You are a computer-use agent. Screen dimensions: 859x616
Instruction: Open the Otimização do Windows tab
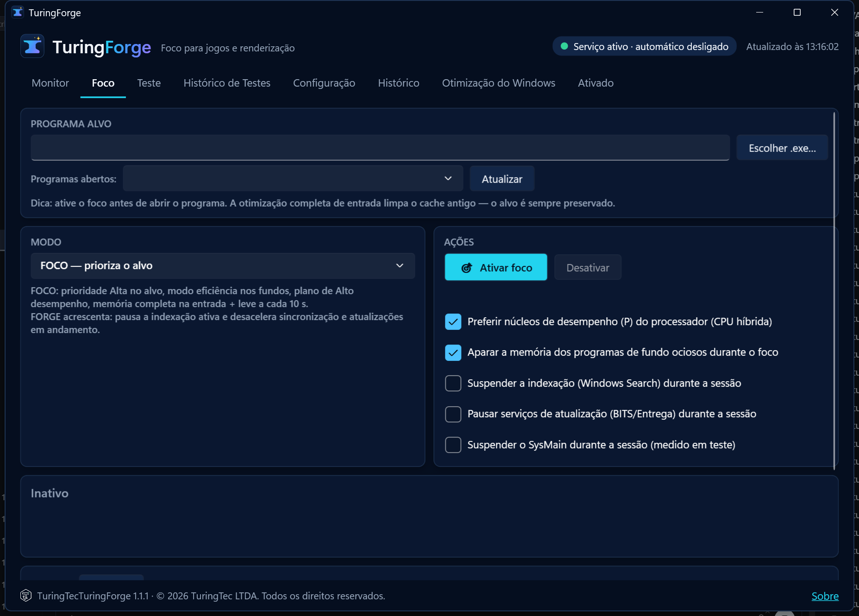click(x=498, y=83)
